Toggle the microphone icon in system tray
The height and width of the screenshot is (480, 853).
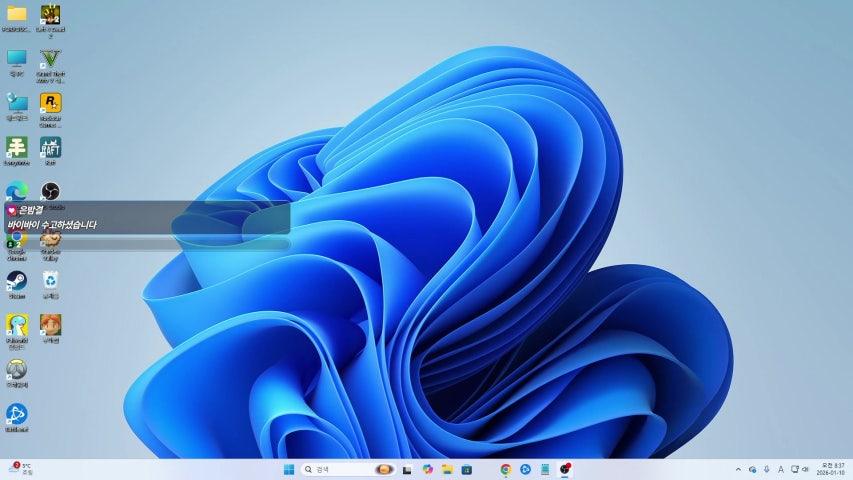tap(766, 469)
